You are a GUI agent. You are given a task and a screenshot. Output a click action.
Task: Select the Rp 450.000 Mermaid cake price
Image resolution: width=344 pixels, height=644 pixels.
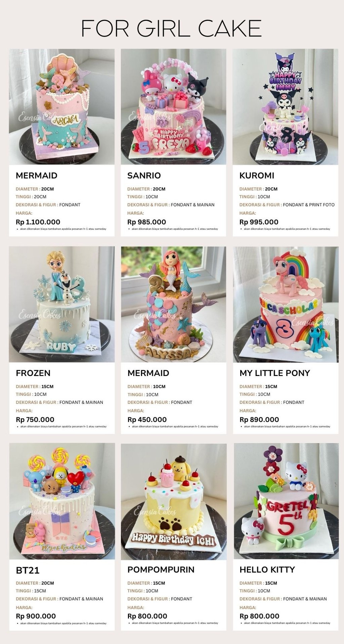147,420
